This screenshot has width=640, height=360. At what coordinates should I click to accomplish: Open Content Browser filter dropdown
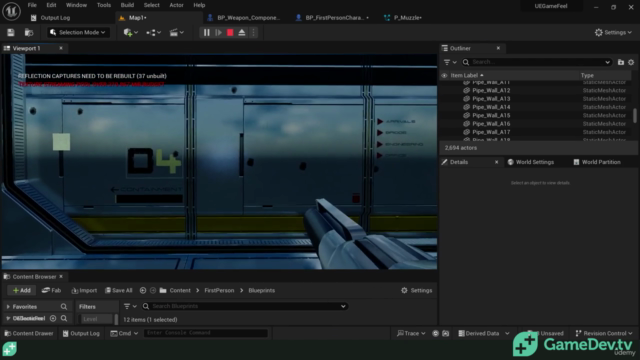tap(130, 306)
